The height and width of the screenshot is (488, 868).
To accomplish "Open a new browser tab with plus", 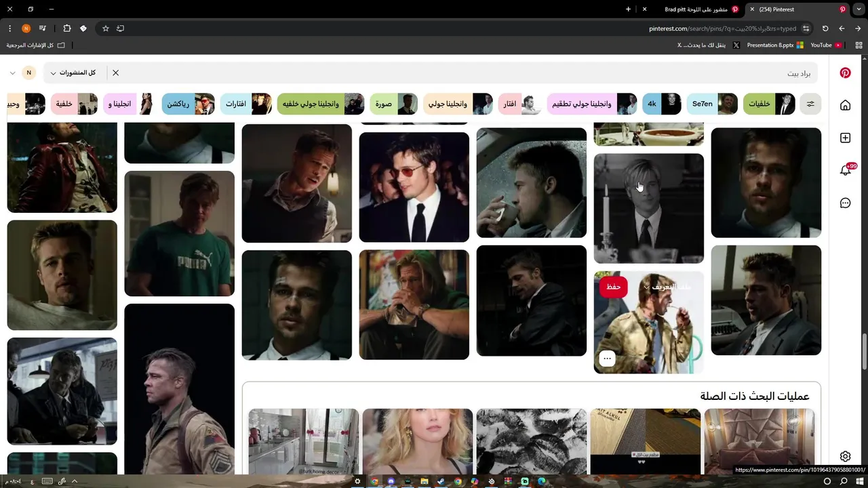I will click(628, 9).
